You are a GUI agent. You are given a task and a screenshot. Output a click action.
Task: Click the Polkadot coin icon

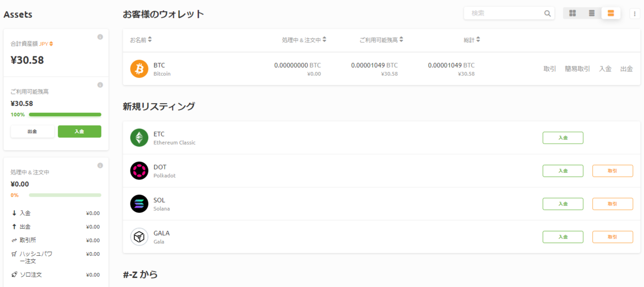(x=139, y=171)
